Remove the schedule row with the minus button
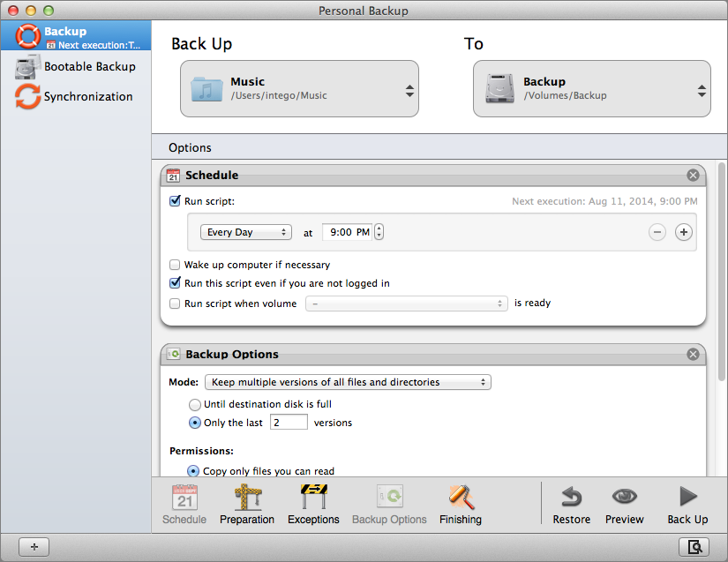 [x=657, y=231]
